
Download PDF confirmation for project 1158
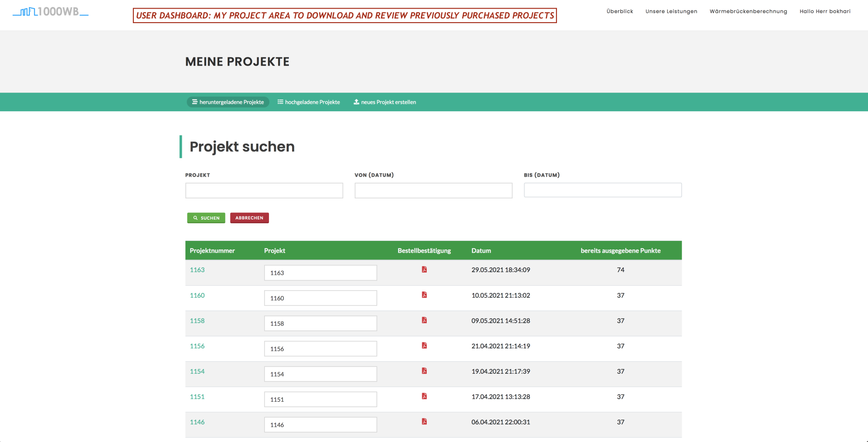pos(424,320)
